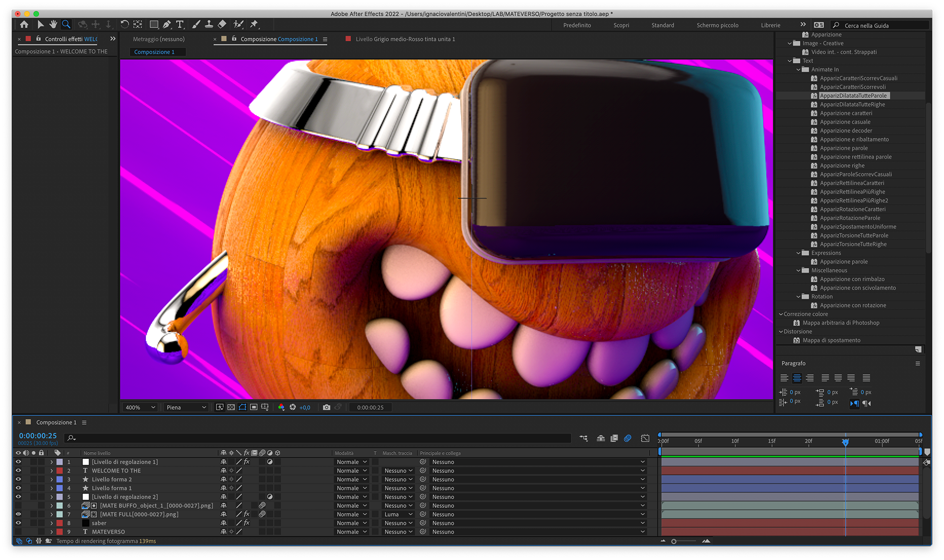Show the saber layer with eye toggle

tap(18, 523)
